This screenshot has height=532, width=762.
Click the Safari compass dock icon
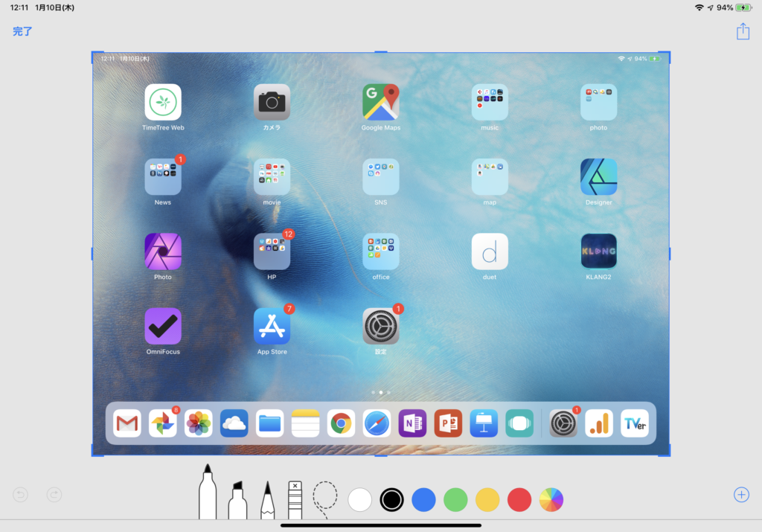coord(377,423)
